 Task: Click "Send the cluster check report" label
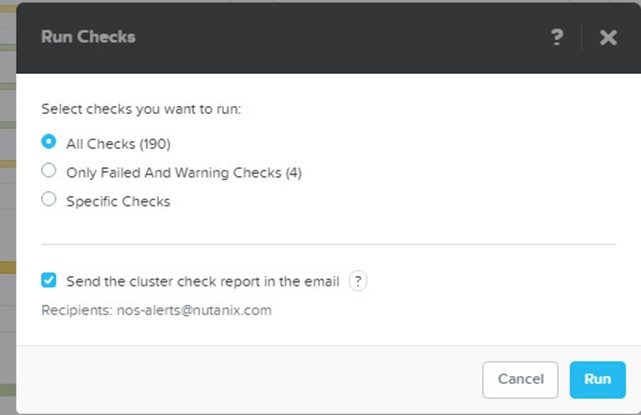click(x=203, y=281)
